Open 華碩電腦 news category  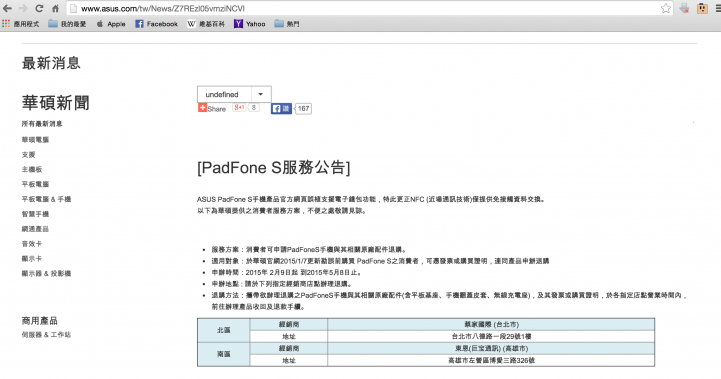35,139
